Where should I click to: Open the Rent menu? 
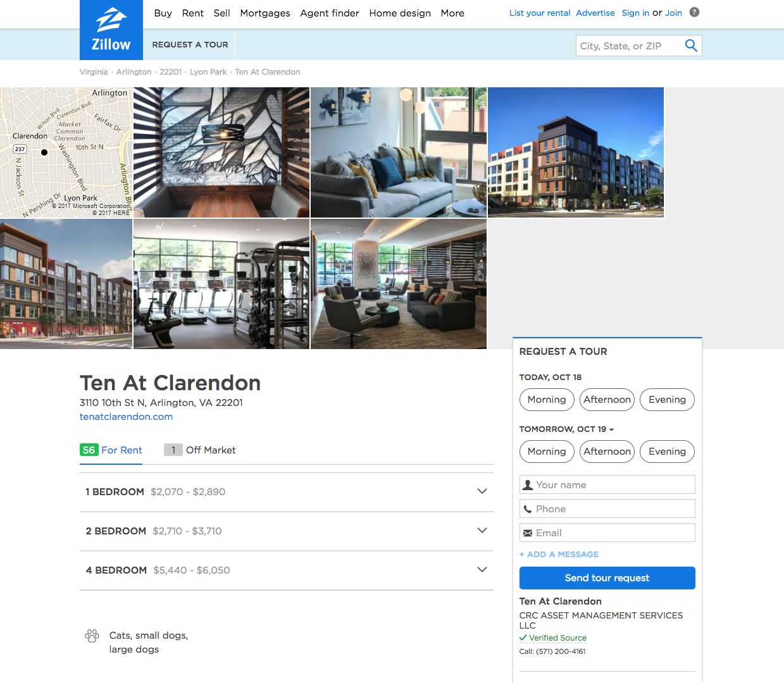pyautogui.click(x=192, y=13)
